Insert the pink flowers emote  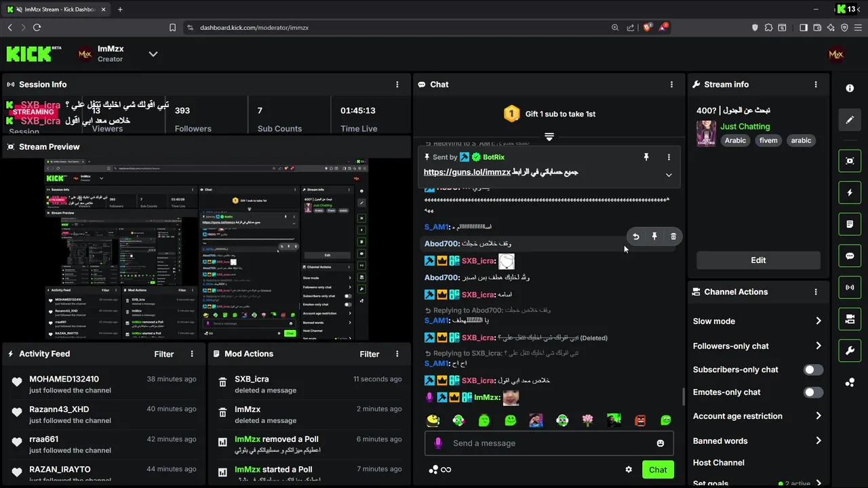(588, 421)
